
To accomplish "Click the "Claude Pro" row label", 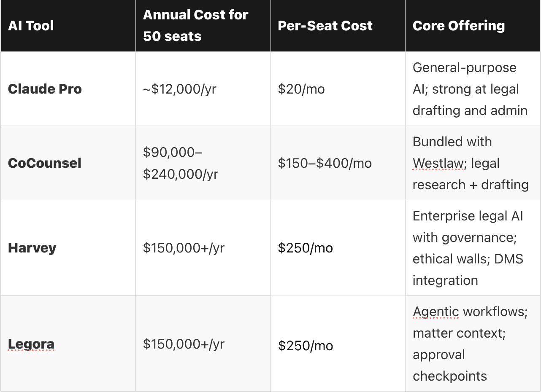I will (x=45, y=89).
